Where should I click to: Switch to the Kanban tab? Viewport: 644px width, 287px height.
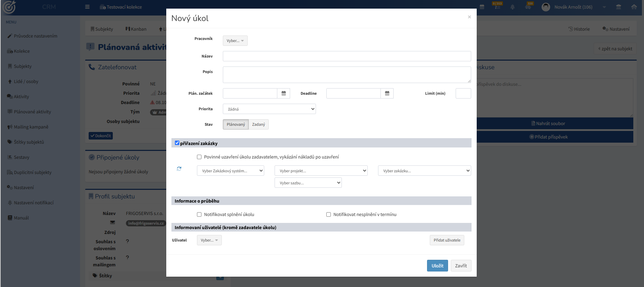(136, 29)
